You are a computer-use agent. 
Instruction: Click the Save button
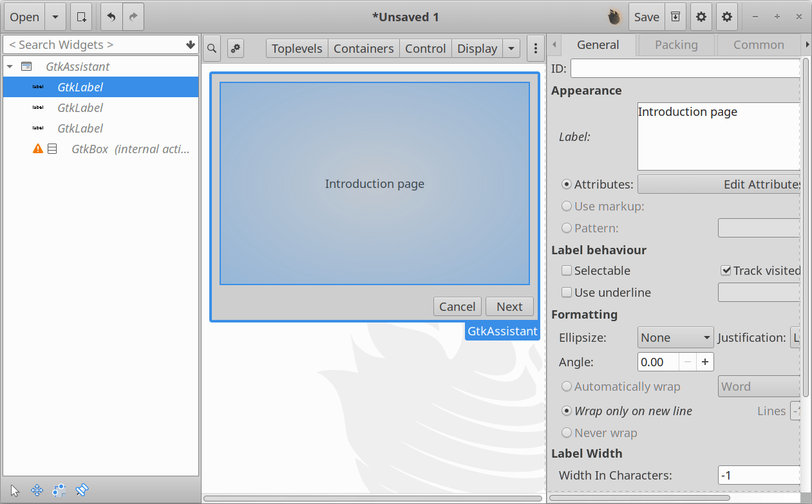click(647, 16)
